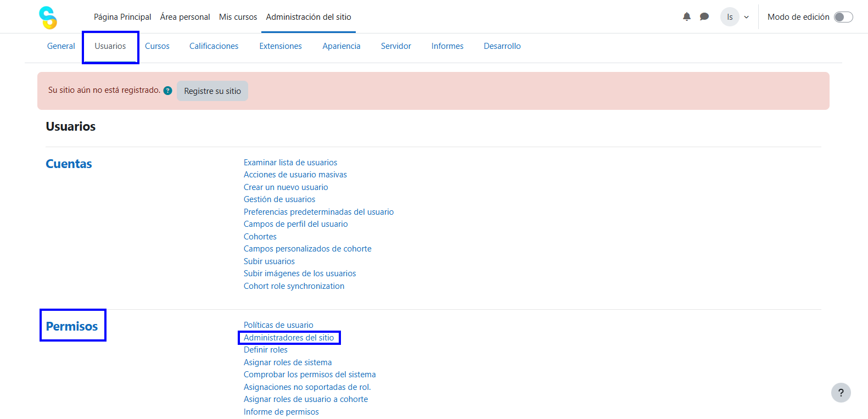868x419 pixels.
Task: Open the Cohortes link
Action: tap(260, 237)
